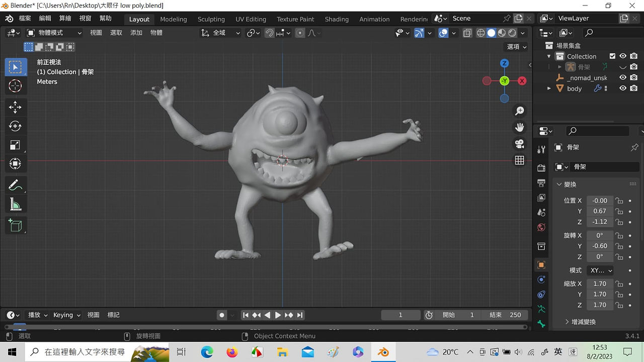644x362 pixels.
Task: Open the Armature data properties tab
Action: [x=541, y=309]
